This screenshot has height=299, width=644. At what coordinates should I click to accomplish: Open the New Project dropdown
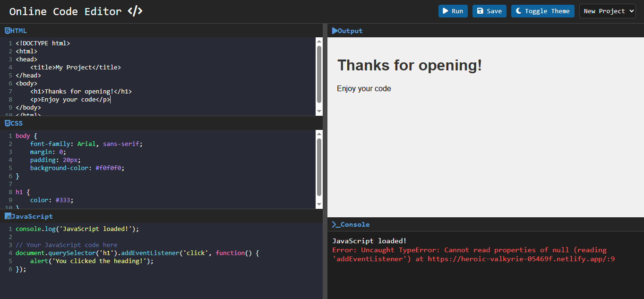[608, 11]
